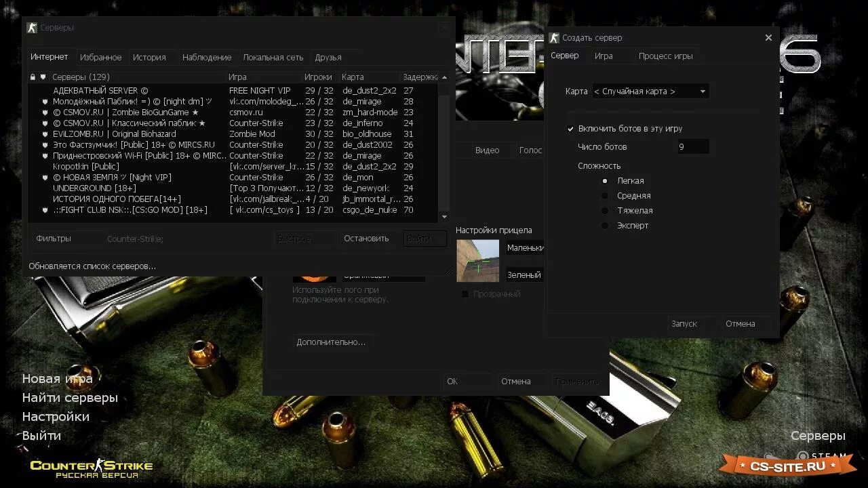The image size is (868, 488).
Task: Click the shield (VAC) column header icon
Action: 43,77
